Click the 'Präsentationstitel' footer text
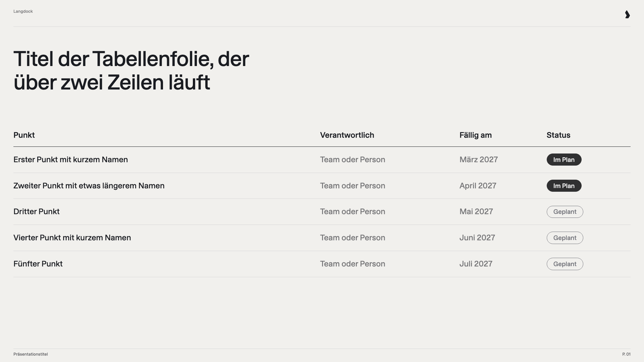Image resolution: width=644 pixels, height=362 pixels. click(31, 354)
